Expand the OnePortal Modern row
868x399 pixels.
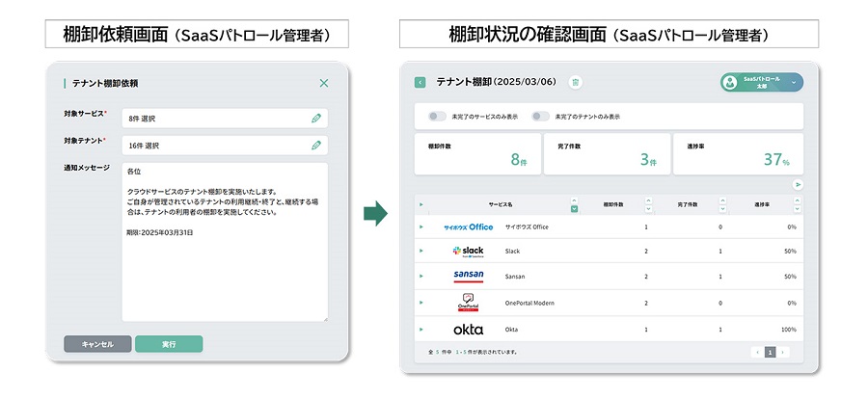(421, 303)
